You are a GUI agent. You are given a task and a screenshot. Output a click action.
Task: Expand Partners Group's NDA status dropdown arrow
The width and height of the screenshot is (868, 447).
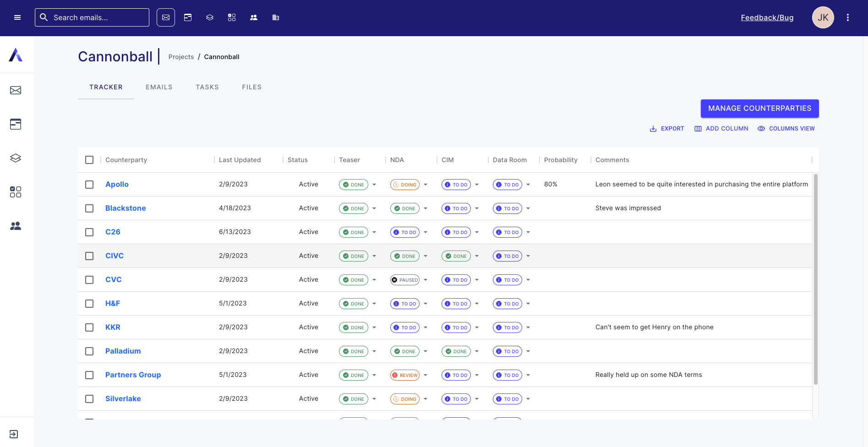426,375
